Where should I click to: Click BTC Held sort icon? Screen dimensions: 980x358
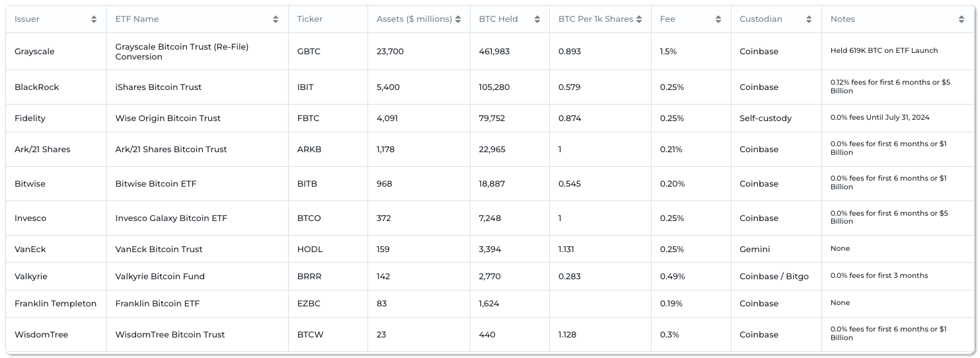(537, 19)
